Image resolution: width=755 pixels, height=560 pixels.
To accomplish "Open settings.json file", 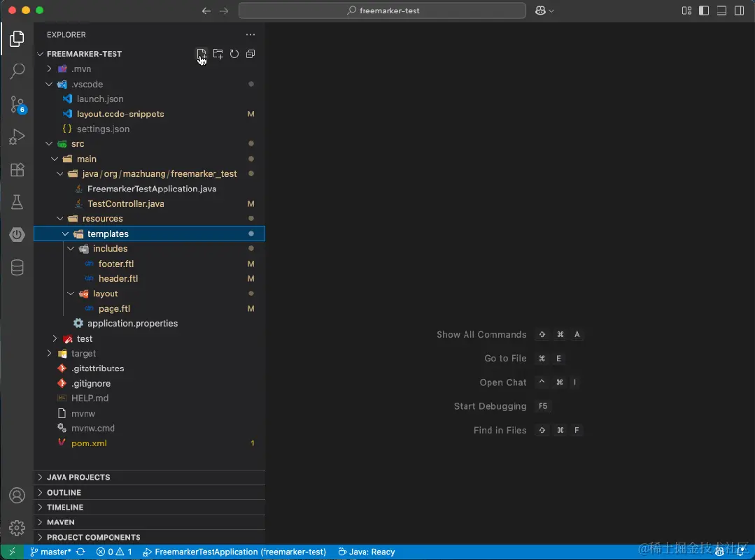I will point(149,129).
